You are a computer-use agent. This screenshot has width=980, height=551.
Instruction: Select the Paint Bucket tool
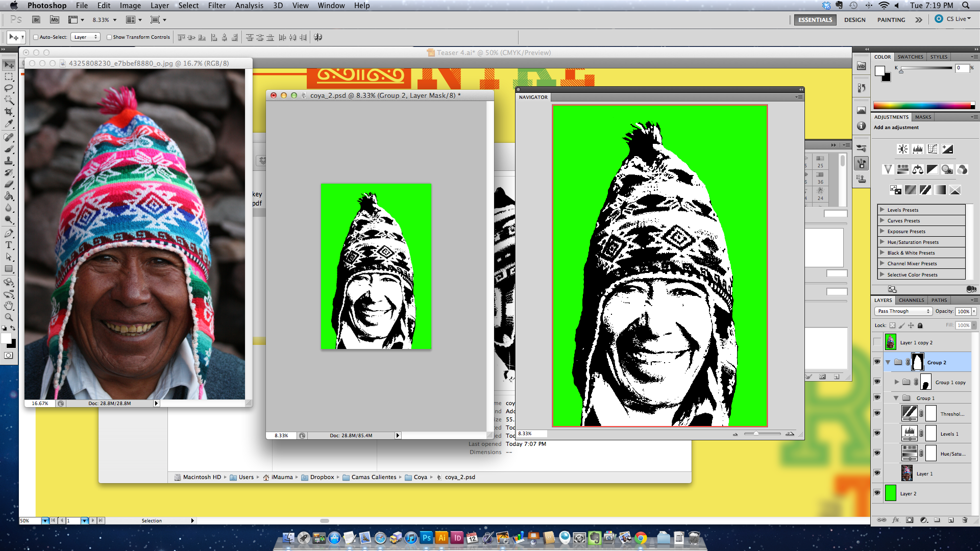(x=9, y=196)
